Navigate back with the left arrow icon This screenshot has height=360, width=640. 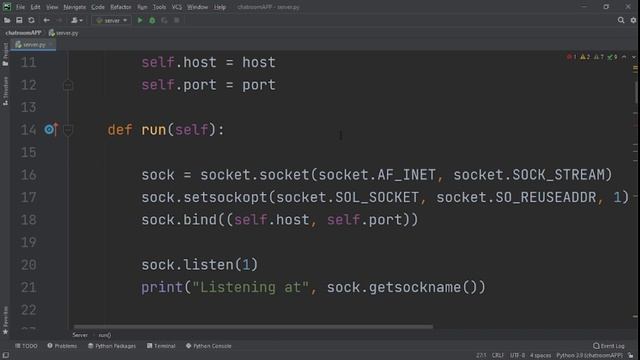[x=47, y=20]
